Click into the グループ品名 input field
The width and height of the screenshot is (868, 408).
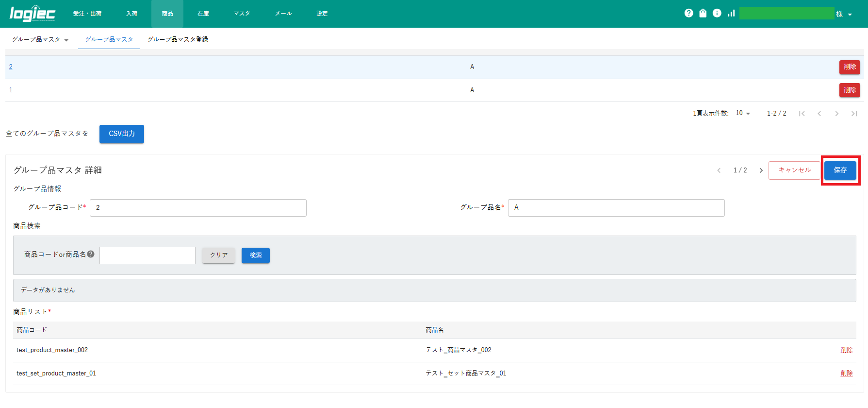616,208
